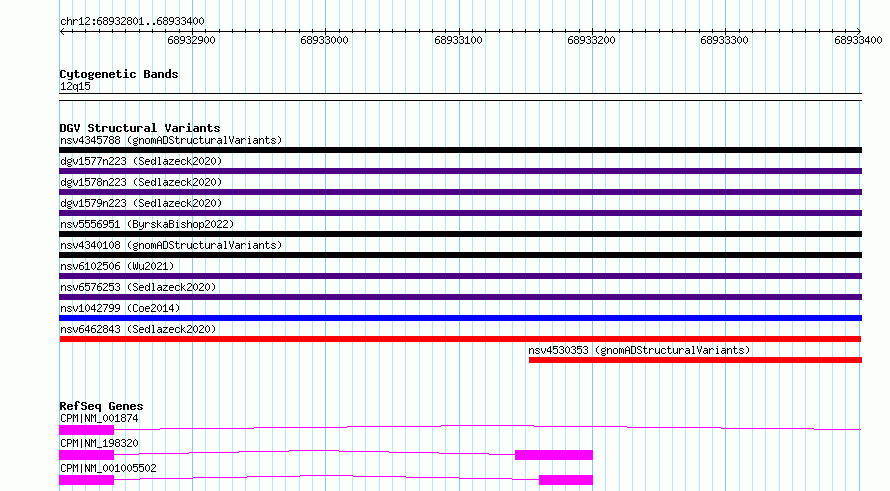Viewport: 890px width, 491px height.
Task: Click the purple bar under dgv1578n223
Action: pos(460,192)
